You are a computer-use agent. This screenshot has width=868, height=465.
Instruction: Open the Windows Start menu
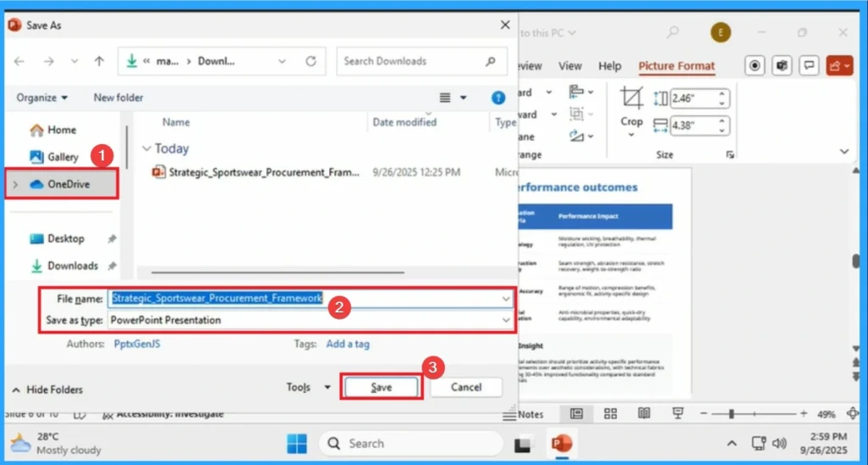(x=297, y=444)
